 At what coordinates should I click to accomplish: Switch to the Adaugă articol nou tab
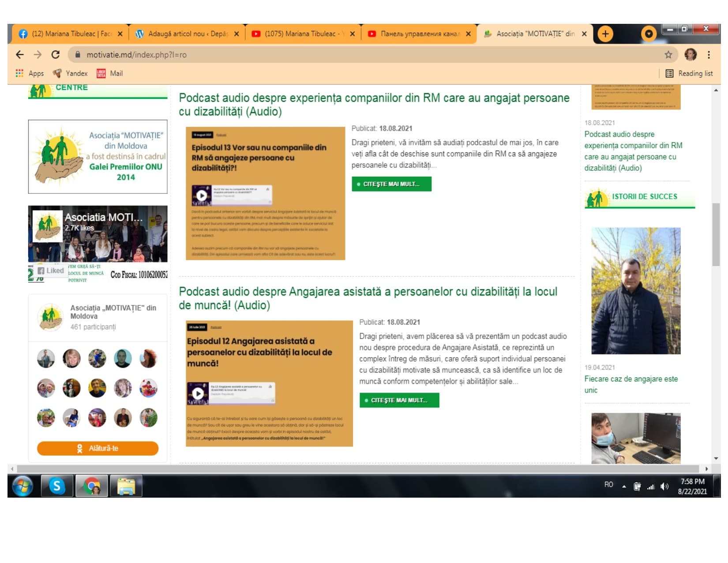point(188,34)
